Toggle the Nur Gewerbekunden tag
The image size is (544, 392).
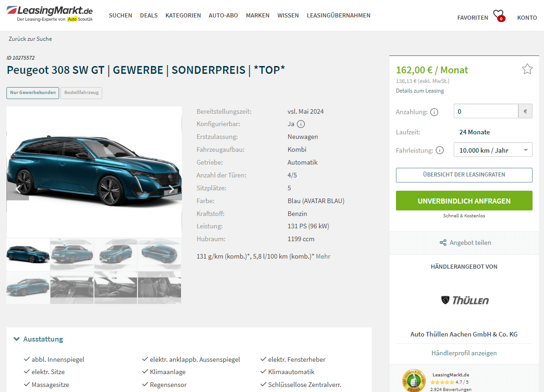[x=33, y=93]
